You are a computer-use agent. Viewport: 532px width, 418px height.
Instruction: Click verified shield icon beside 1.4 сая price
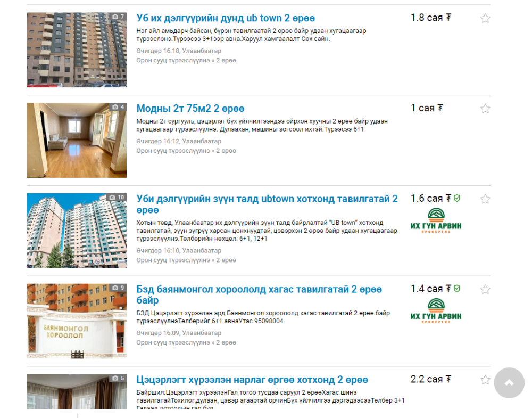[457, 288]
